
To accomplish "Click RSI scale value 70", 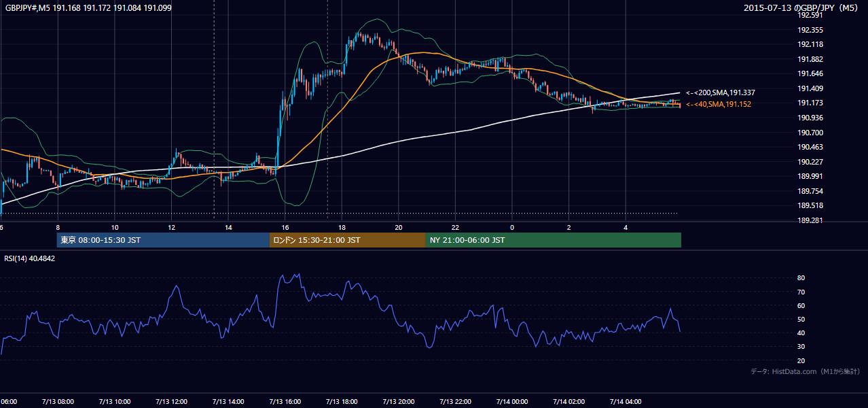I will point(801,292).
